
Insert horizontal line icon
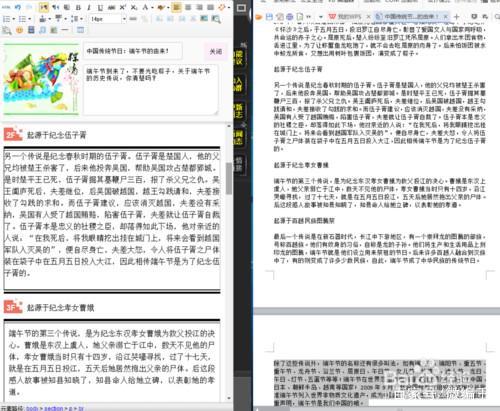tap(65, 30)
